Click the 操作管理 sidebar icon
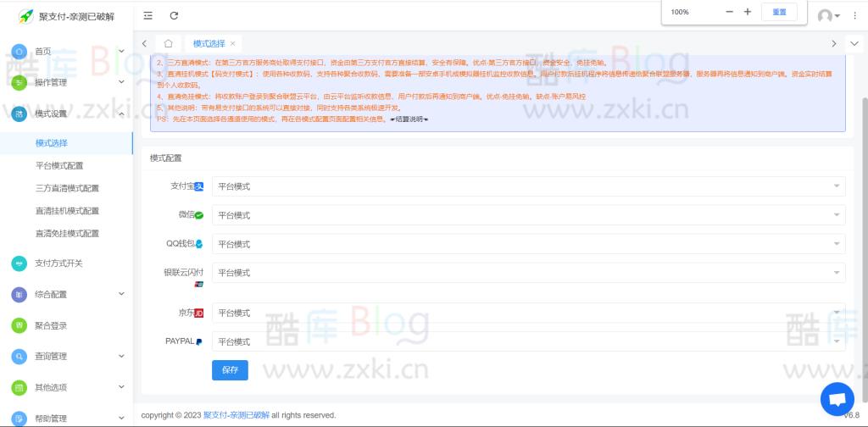 [x=19, y=82]
